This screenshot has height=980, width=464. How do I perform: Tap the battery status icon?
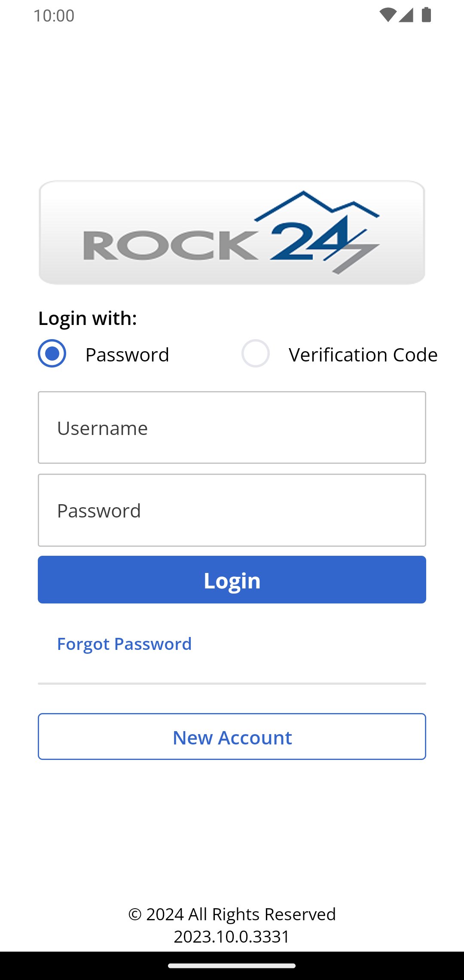426,15
